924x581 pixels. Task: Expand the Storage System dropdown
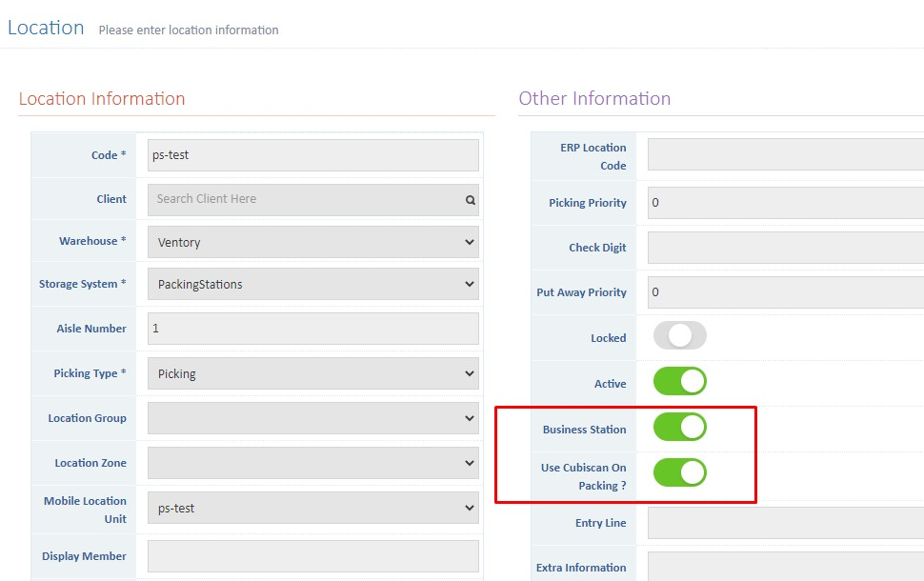[x=312, y=284]
